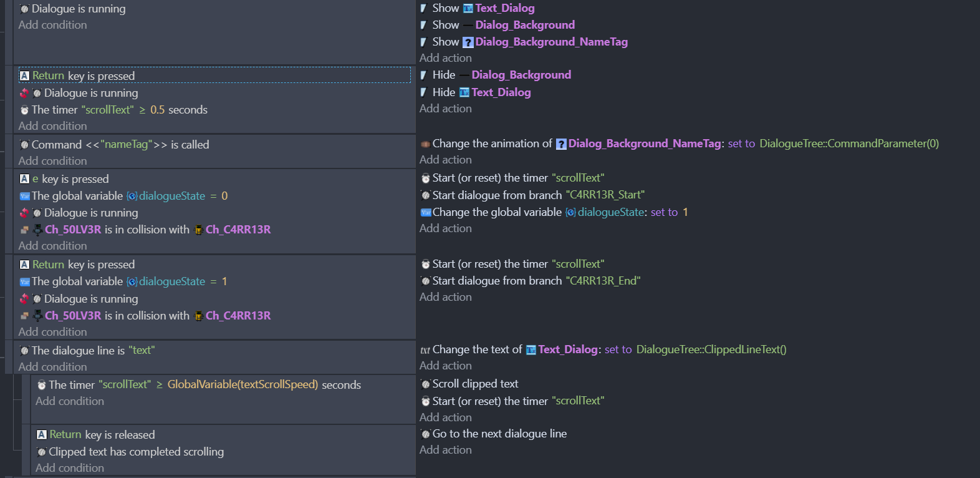Click the question-mark icon beside Show Dialog_Background_NameTag

(x=468, y=42)
